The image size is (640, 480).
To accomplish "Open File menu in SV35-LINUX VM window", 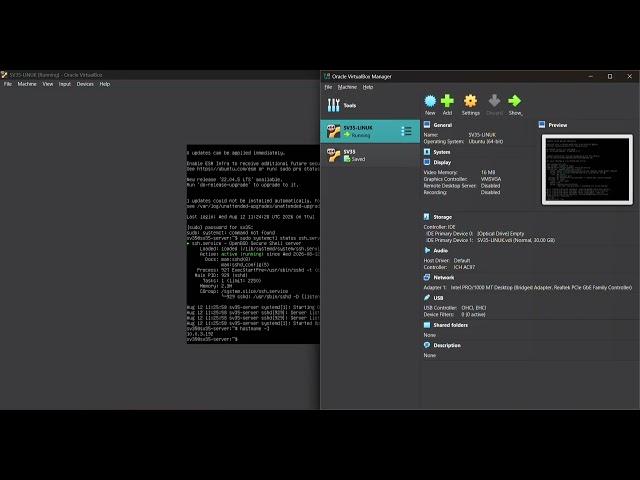I will pyautogui.click(x=8, y=84).
